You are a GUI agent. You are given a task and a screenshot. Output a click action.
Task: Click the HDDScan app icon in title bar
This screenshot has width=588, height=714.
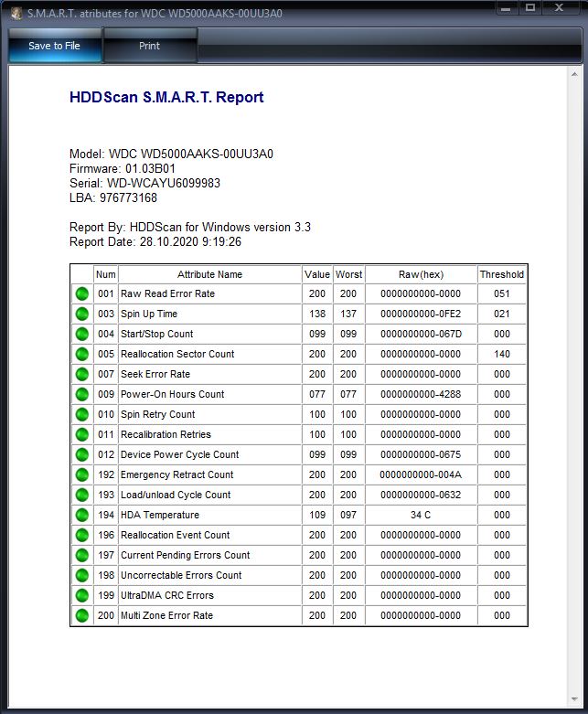tap(16, 13)
